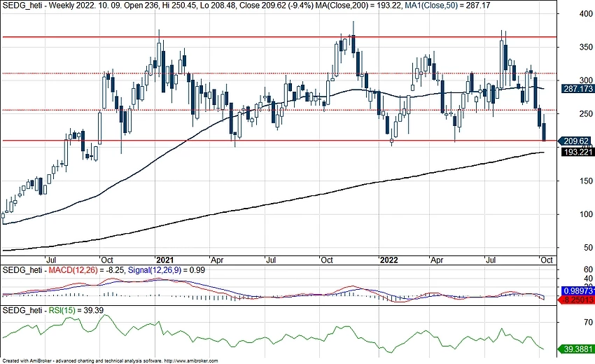This screenshot has height=364, width=595.
Task: Click the 0.98973 signal value label
Action: (x=578, y=290)
